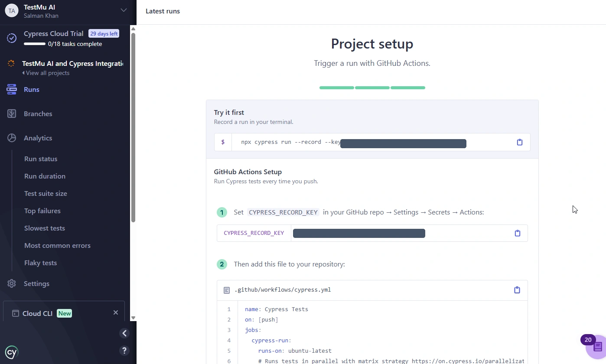Expand the TestMu AI organization dropdown
606x364 pixels.
[124, 10]
